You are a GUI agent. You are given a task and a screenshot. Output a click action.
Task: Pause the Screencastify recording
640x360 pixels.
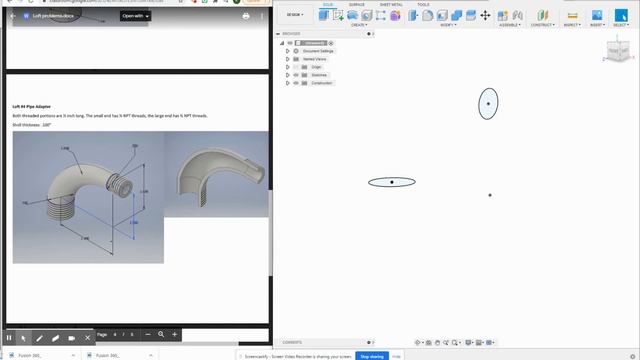[9, 338]
